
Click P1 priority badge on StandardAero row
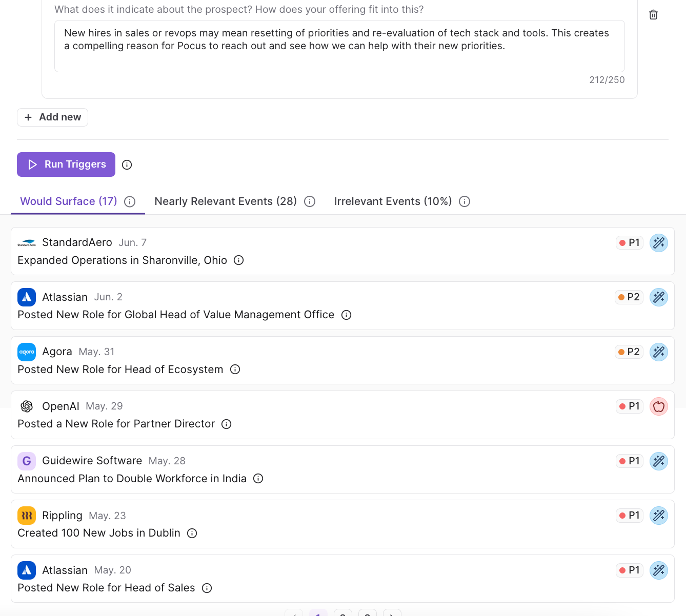[630, 242]
